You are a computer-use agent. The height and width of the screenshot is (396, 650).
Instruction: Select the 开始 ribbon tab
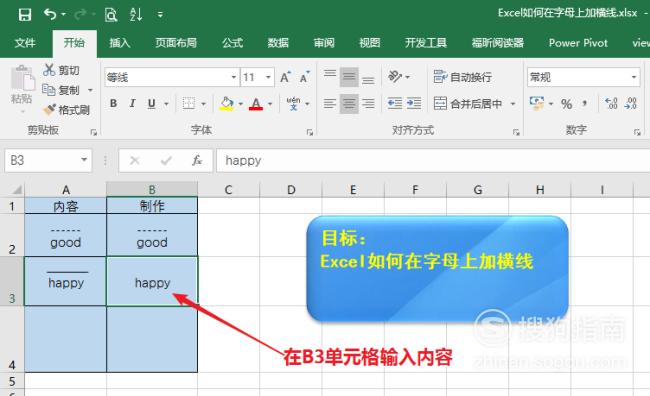75,43
